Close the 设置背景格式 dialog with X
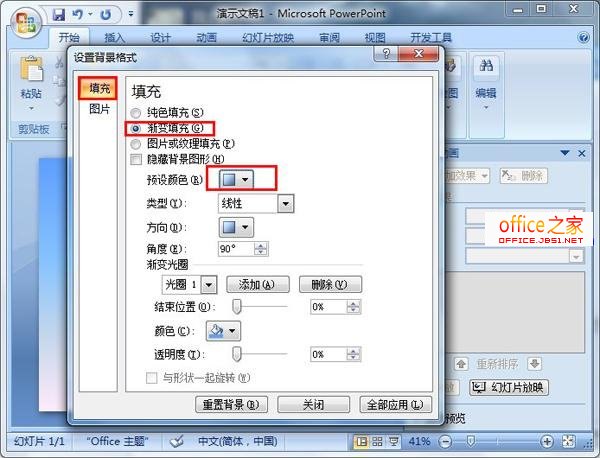Image resolution: width=600 pixels, height=458 pixels. tap(419, 54)
